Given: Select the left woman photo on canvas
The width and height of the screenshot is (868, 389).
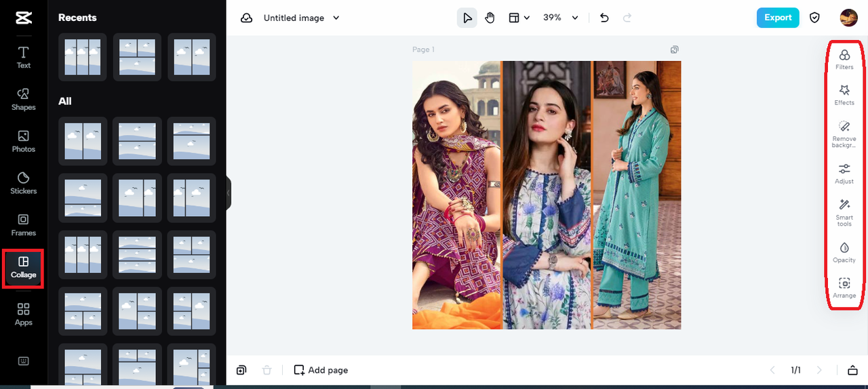Looking at the screenshot, I should coord(456,195).
